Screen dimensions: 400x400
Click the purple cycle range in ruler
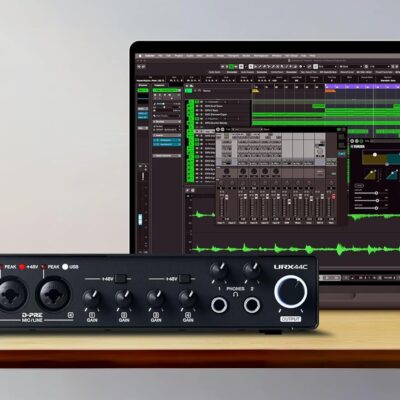pos(362,86)
